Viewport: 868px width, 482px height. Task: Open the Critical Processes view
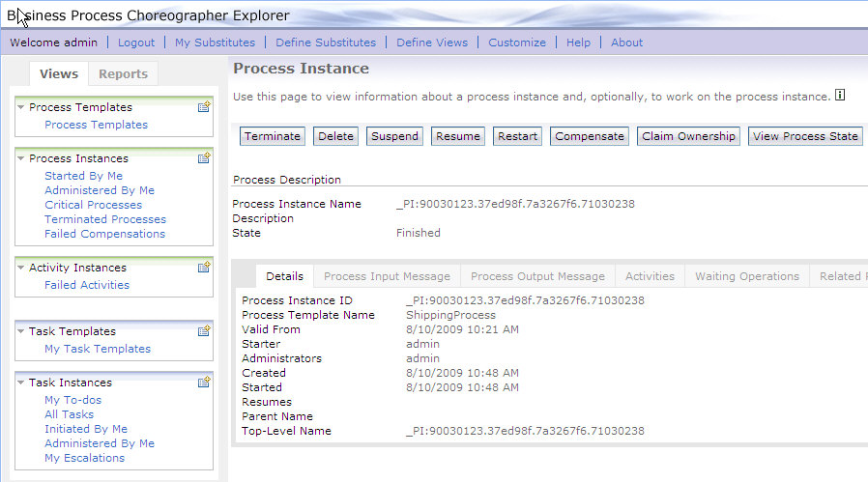[94, 205]
